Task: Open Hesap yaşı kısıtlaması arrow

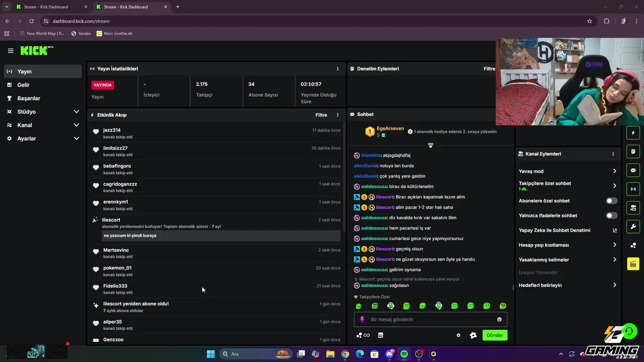Action: pyautogui.click(x=614, y=245)
